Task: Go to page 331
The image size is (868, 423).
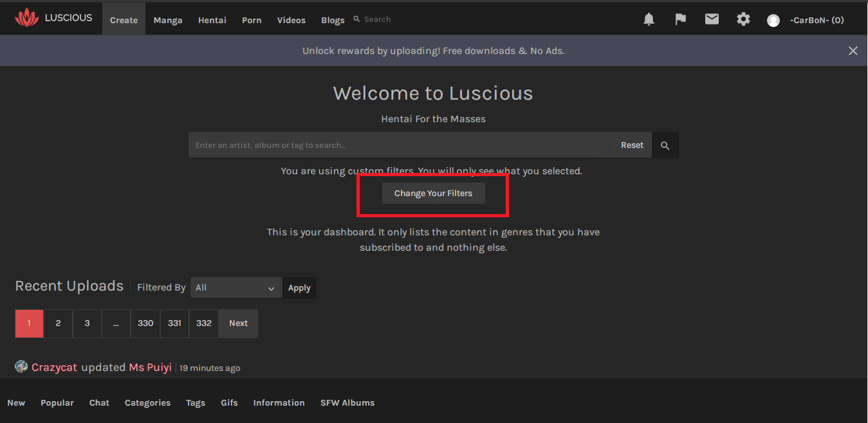Action: click(x=174, y=323)
